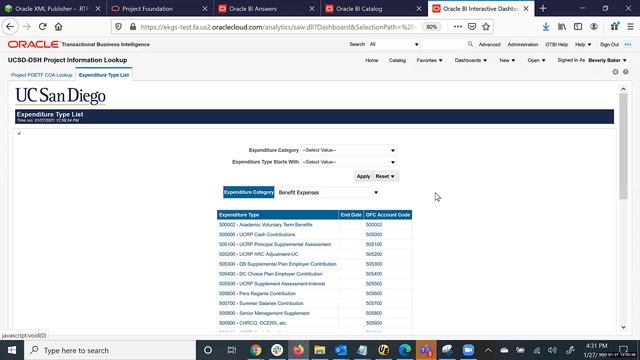Open the Firefox library icon
This screenshot has width=640, height=360.
tap(562, 27)
